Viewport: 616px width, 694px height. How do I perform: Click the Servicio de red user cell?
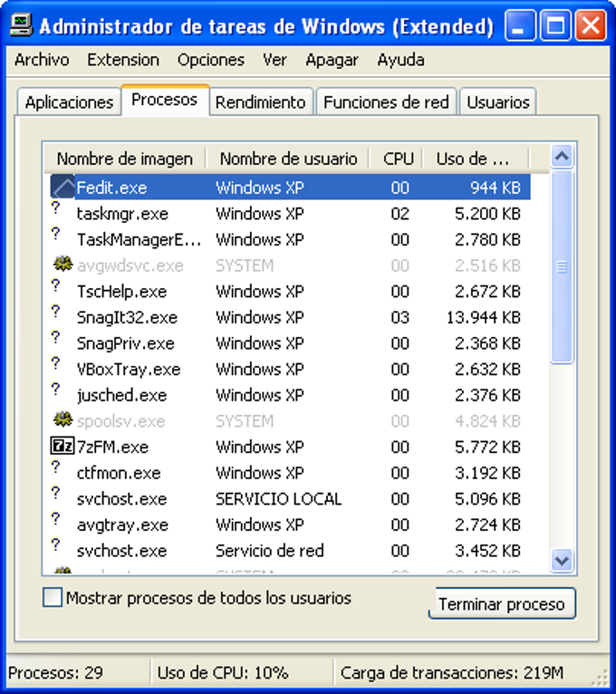click(270, 551)
